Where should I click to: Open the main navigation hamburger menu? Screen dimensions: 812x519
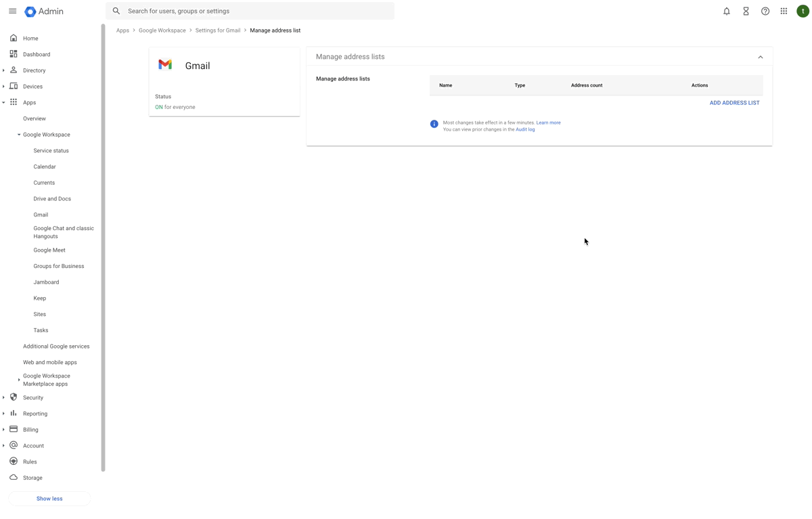pos(12,11)
